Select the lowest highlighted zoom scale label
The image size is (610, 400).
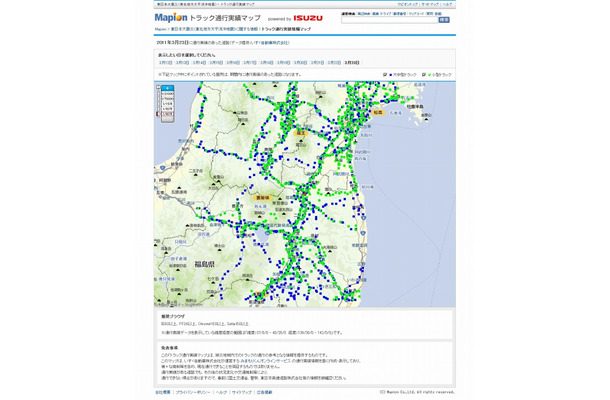168,114
